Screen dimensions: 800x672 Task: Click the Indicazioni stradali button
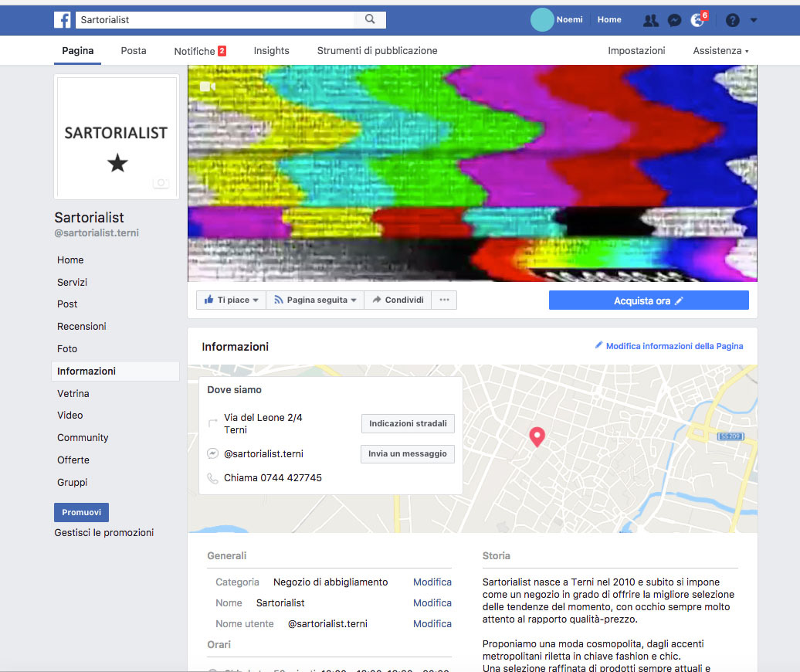[x=408, y=423]
